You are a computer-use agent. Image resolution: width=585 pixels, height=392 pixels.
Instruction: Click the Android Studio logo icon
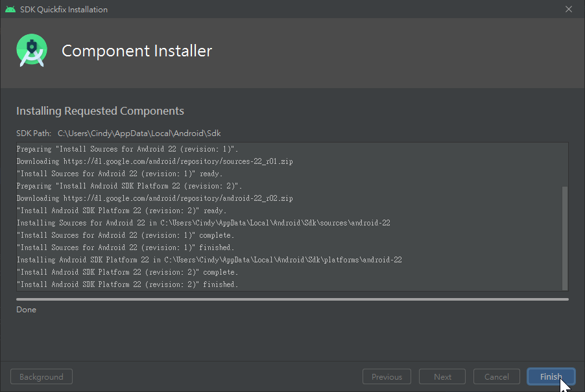pyautogui.click(x=32, y=51)
